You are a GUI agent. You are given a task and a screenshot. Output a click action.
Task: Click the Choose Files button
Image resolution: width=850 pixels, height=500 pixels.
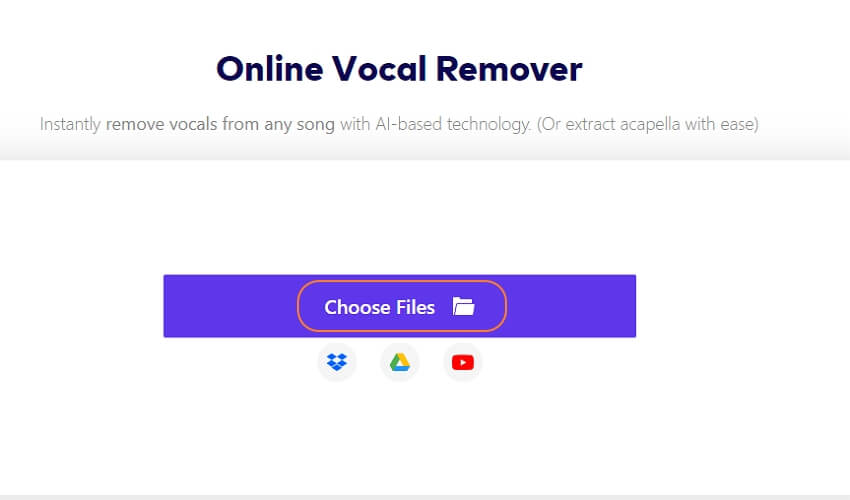coord(402,306)
